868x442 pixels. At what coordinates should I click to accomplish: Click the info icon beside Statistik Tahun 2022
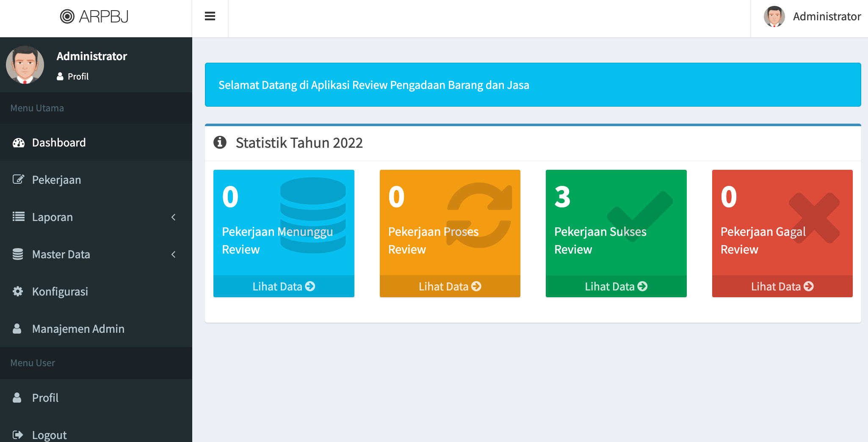(x=220, y=142)
